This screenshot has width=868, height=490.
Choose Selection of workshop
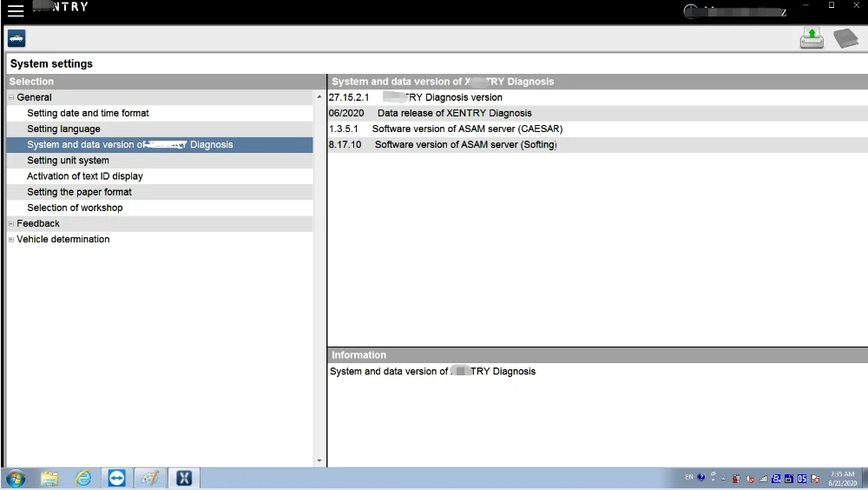point(75,208)
